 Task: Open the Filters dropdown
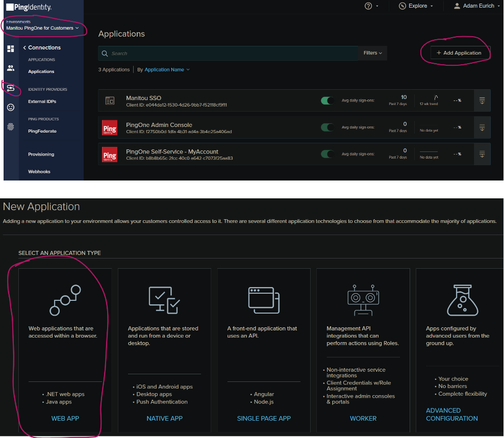click(372, 53)
